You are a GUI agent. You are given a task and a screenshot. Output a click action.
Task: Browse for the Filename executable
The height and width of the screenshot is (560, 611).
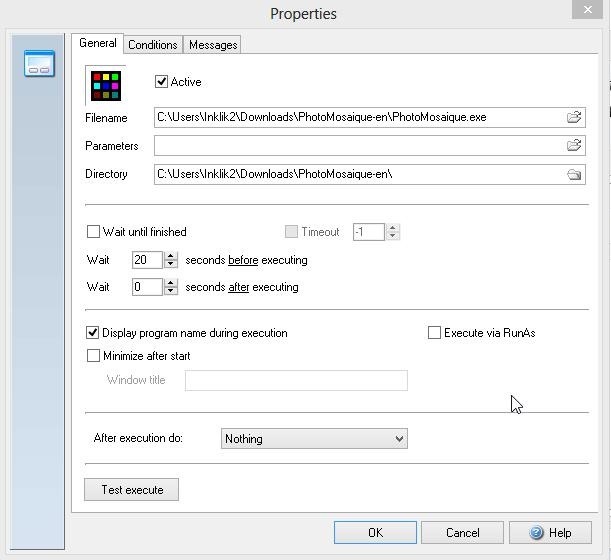tap(574, 117)
